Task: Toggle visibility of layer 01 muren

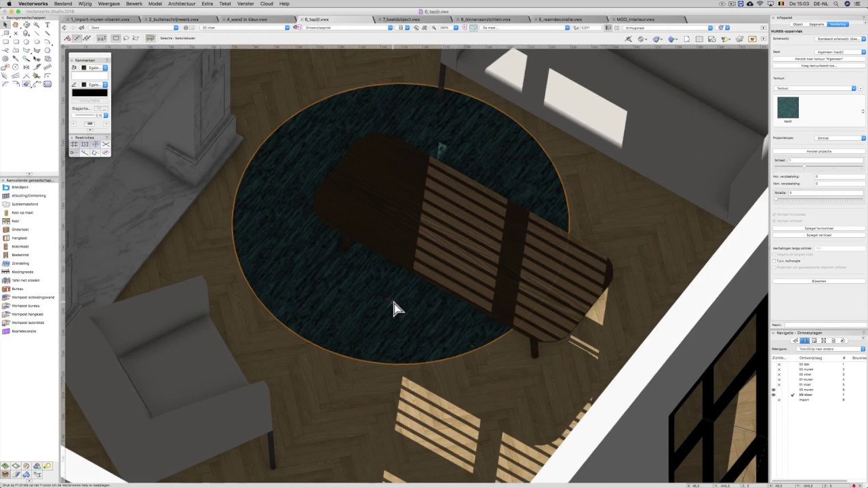Action: (x=779, y=380)
